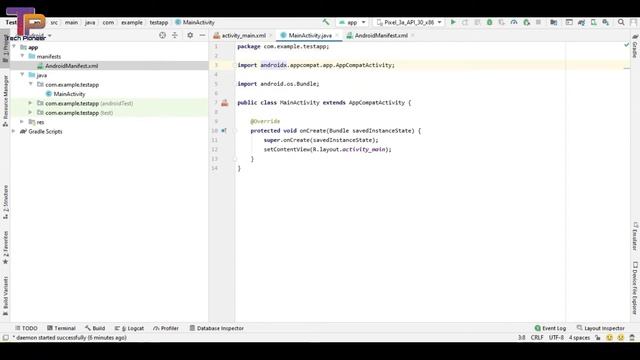
Task: Close the AndroidManifest.xml editor tab
Action: pyautogui.click(x=412, y=36)
